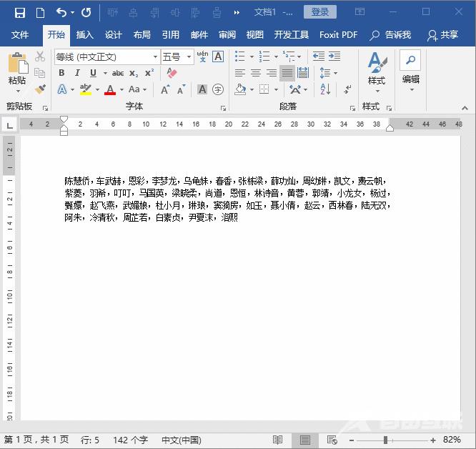Open phonetic guide (wén) tool
Image resolution: width=476 pixels, height=449 pixels.
point(202,56)
